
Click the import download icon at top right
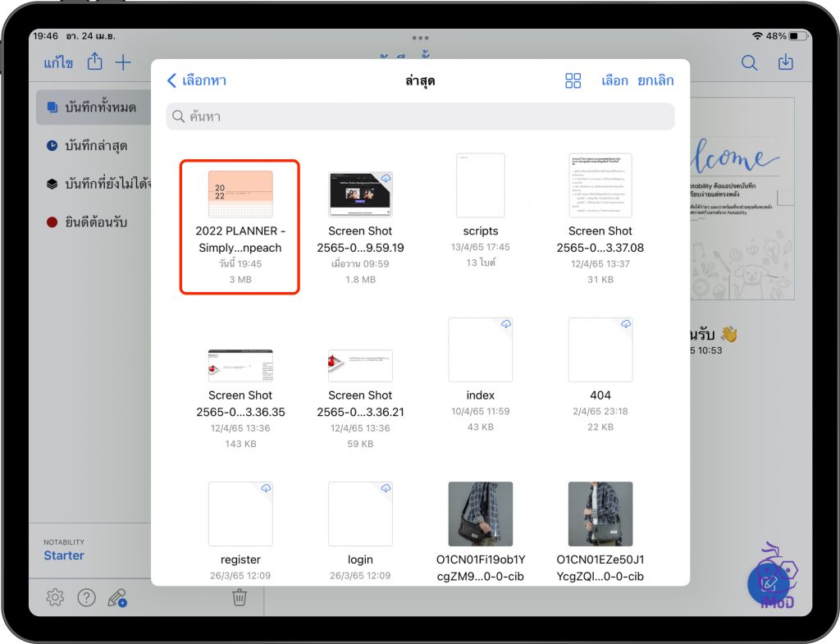(x=786, y=63)
